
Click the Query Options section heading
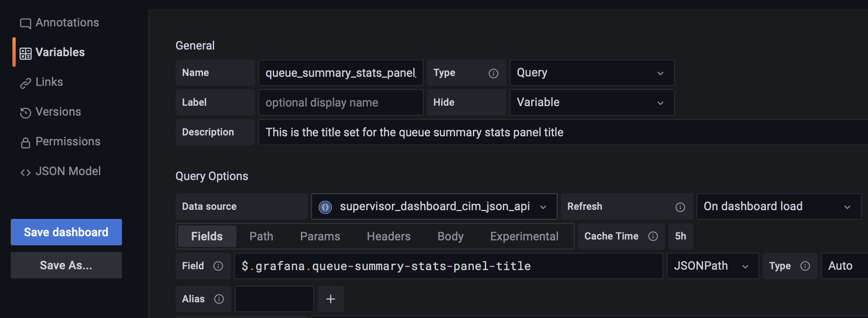coord(212,176)
